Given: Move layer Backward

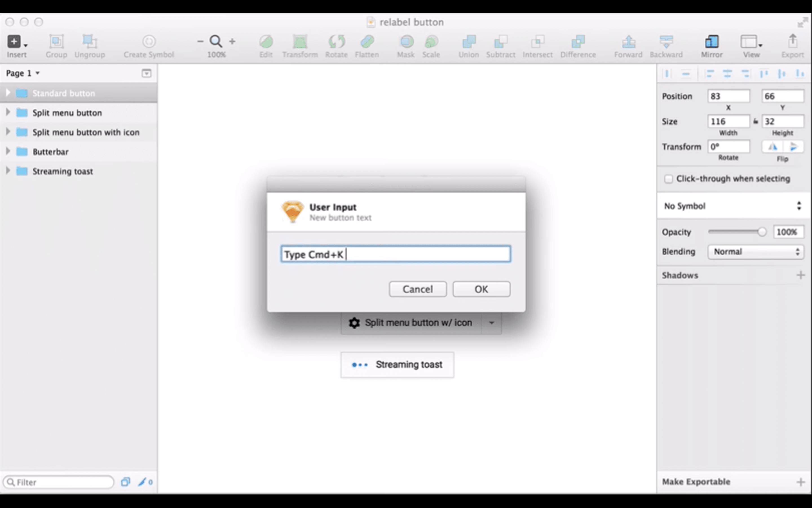Looking at the screenshot, I should (x=667, y=42).
